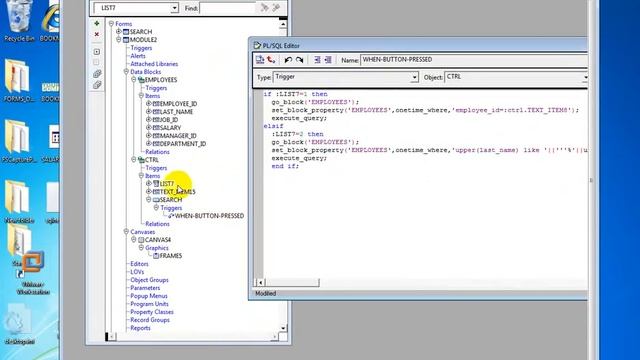This screenshot has width=640, height=360.
Task: Click the Compile PL/SQL icon in the editor
Action: click(260, 60)
